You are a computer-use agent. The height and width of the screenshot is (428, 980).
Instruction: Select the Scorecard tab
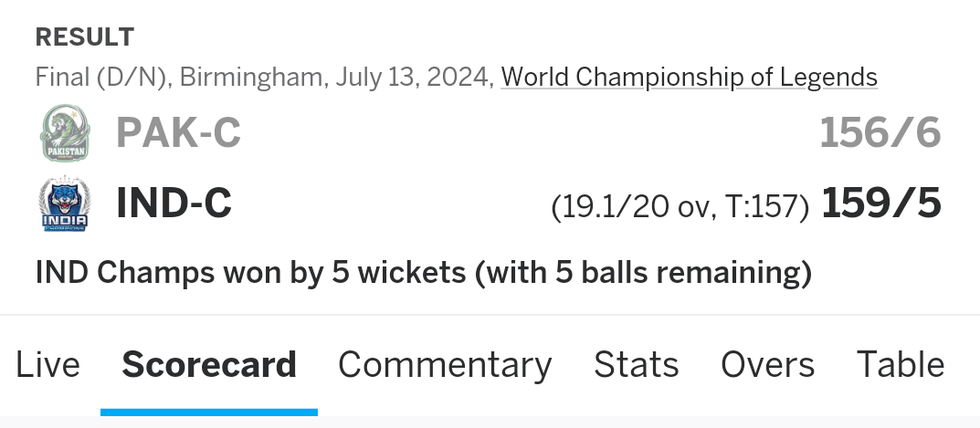pos(209,365)
